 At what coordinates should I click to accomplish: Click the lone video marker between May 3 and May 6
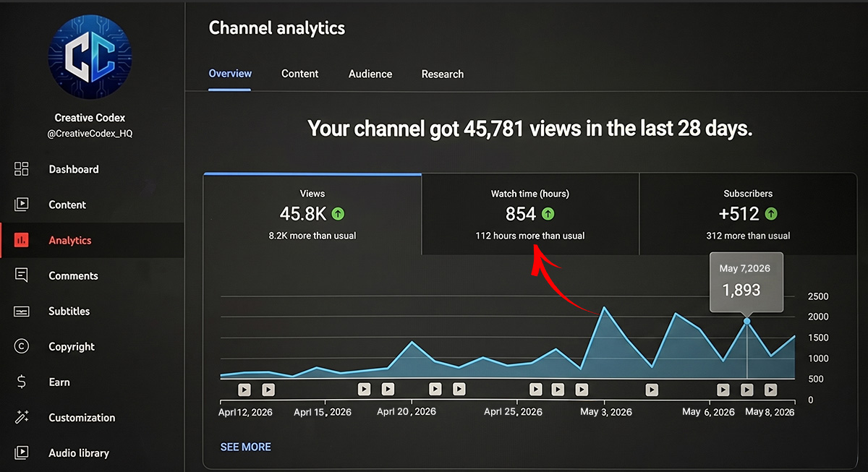click(652, 390)
